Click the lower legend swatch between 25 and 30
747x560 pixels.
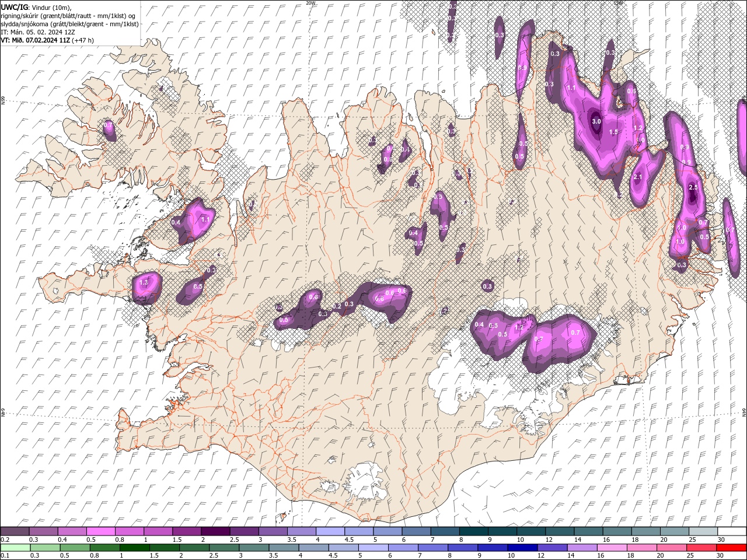click(701, 547)
